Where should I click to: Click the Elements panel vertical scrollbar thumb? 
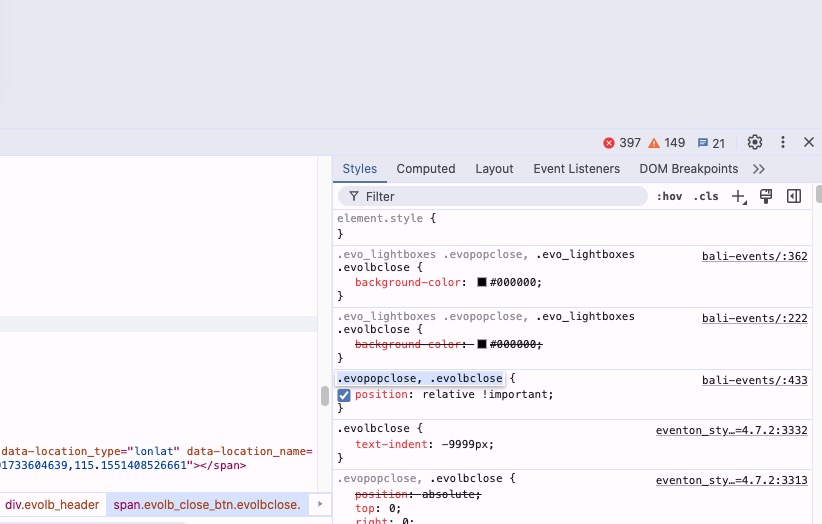tap(325, 396)
